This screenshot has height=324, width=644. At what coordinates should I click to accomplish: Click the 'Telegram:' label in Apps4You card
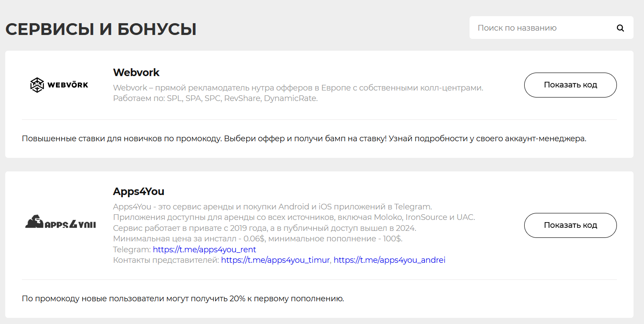[x=132, y=249]
